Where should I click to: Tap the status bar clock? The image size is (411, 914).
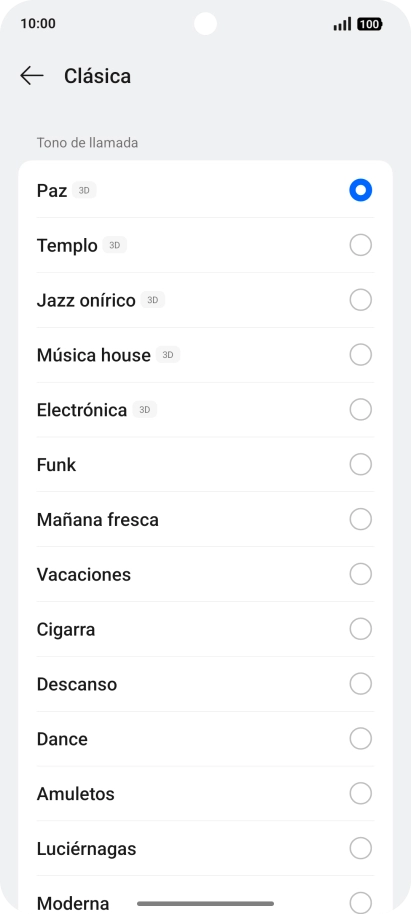(x=38, y=24)
